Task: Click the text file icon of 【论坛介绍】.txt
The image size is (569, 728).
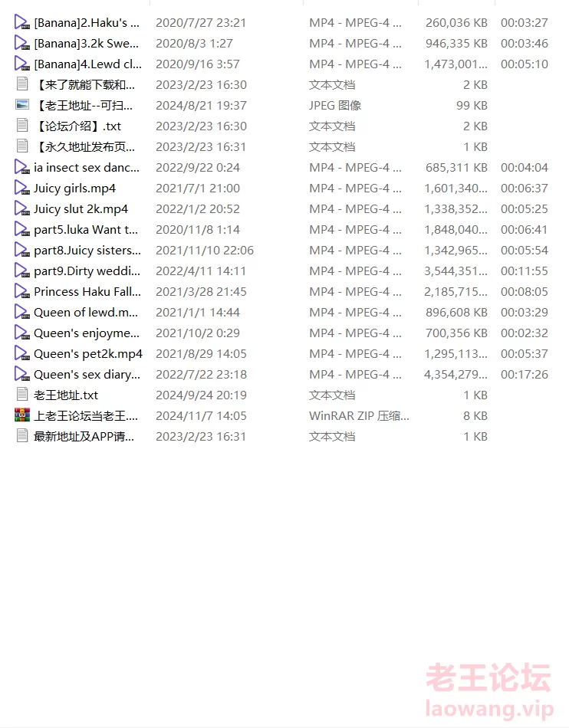Action: point(21,126)
